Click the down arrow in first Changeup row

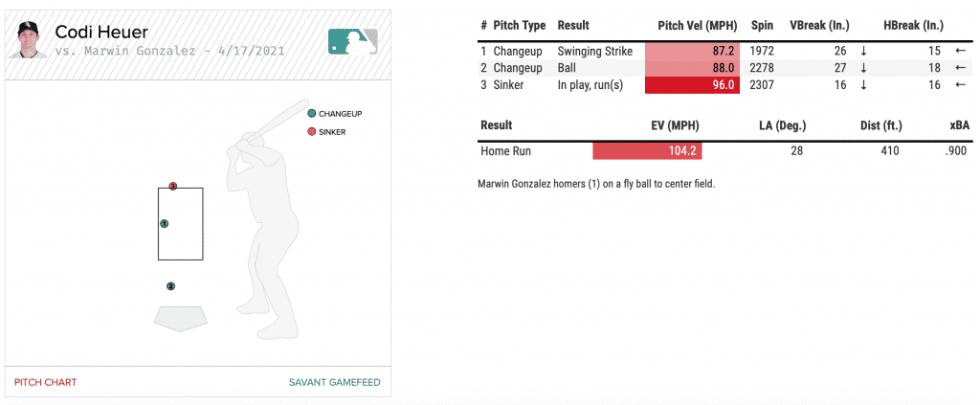[x=863, y=50]
